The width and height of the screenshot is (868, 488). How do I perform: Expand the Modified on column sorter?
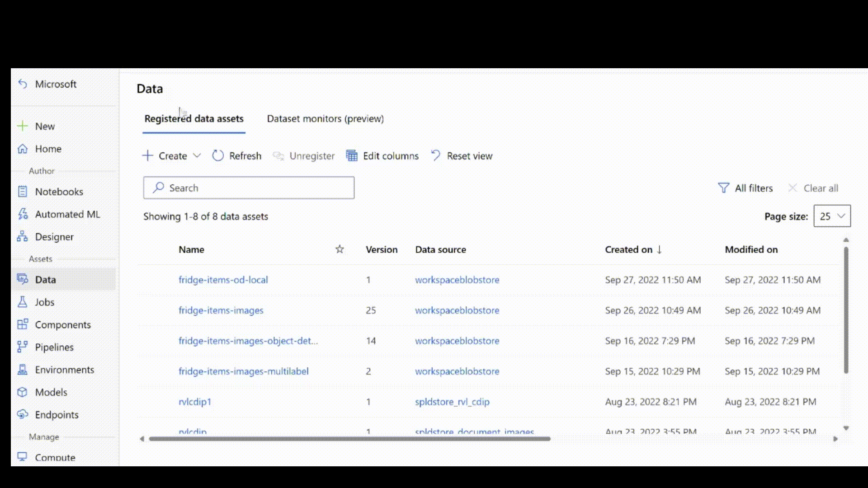click(750, 249)
